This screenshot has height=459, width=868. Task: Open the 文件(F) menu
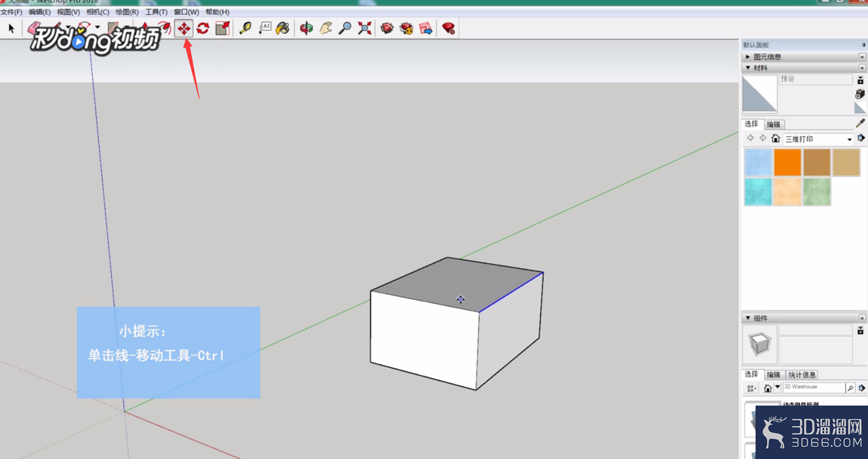point(11,12)
